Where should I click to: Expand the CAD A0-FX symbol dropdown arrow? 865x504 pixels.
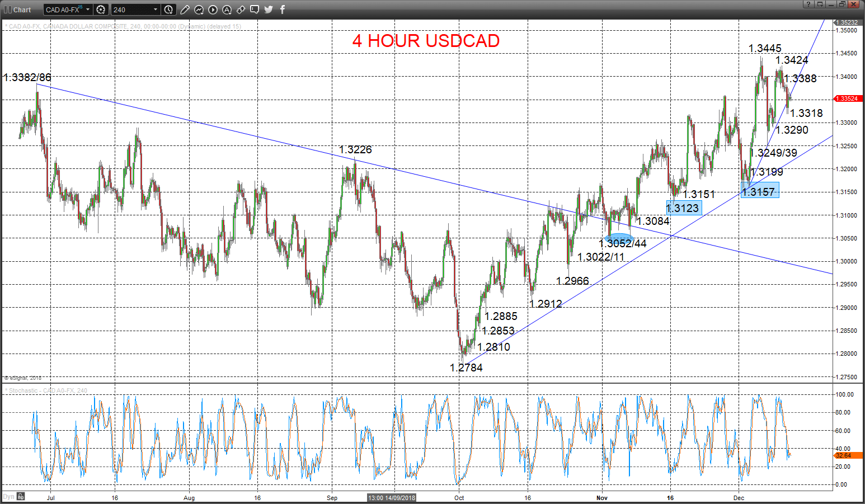tap(88, 10)
